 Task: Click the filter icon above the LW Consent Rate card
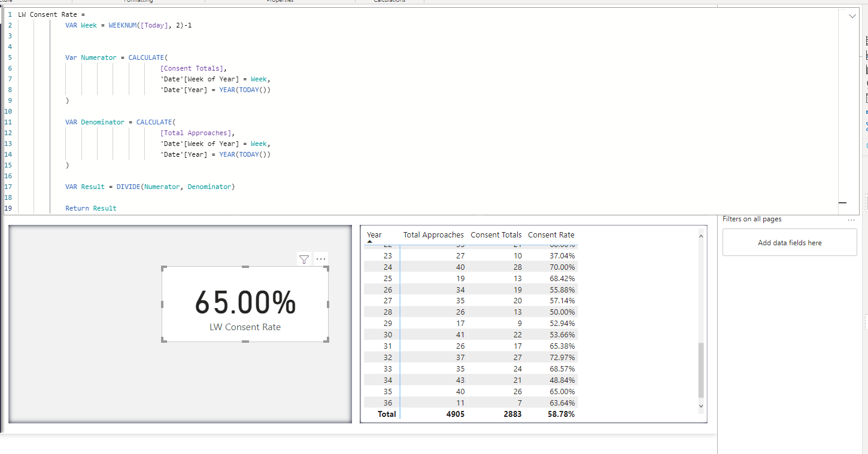304,259
